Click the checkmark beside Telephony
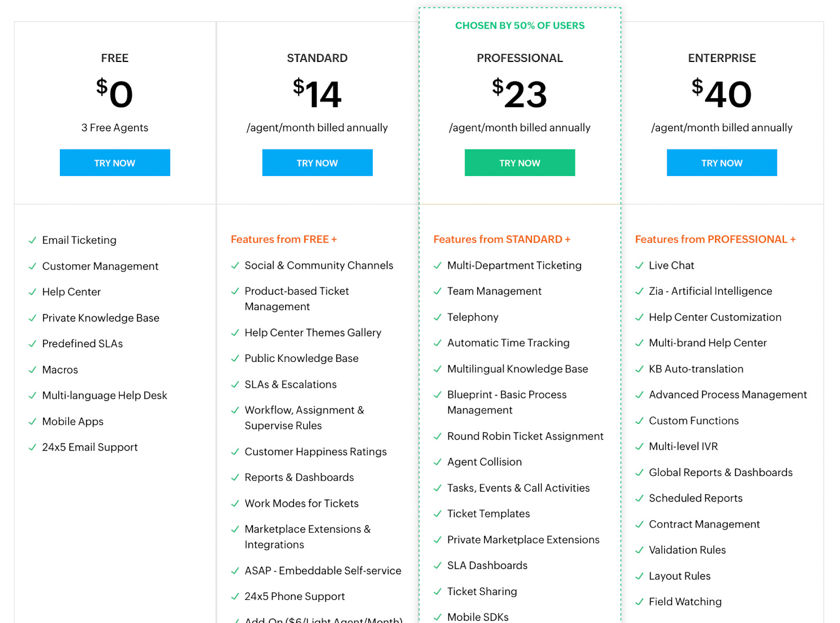 click(x=437, y=317)
